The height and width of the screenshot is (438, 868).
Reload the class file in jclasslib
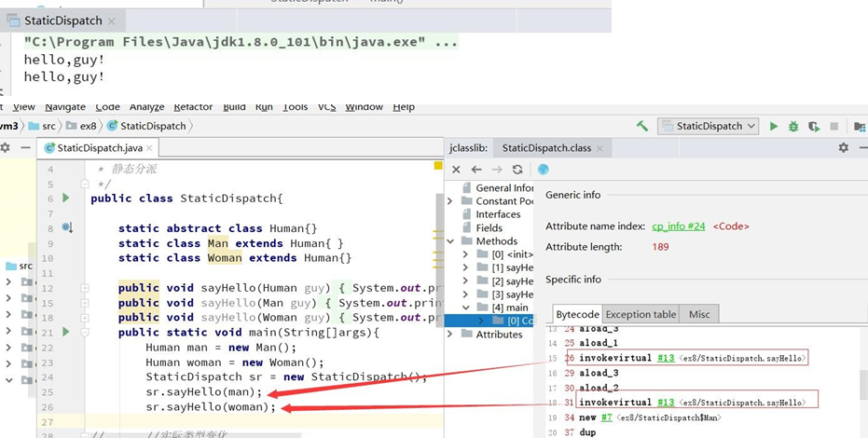pyautogui.click(x=517, y=170)
